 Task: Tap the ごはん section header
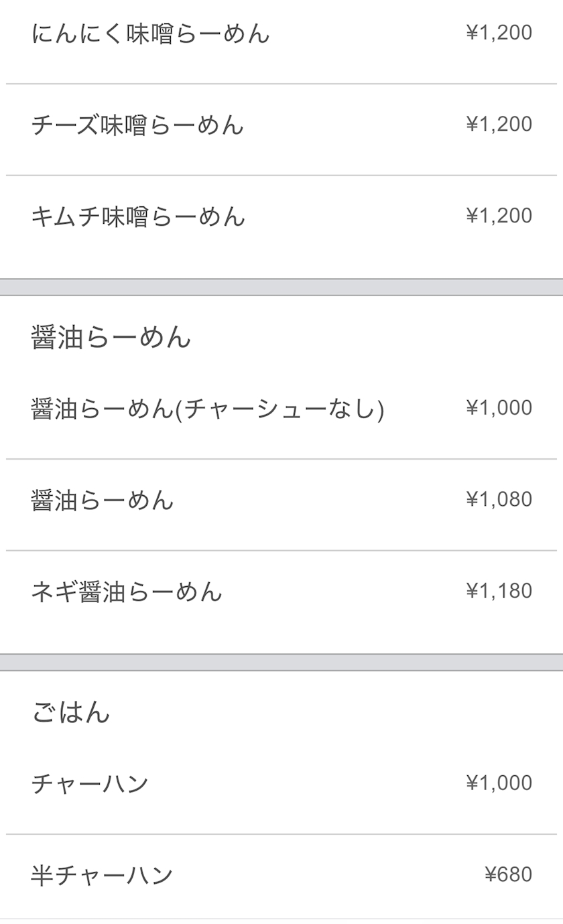click(x=71, y=712)
